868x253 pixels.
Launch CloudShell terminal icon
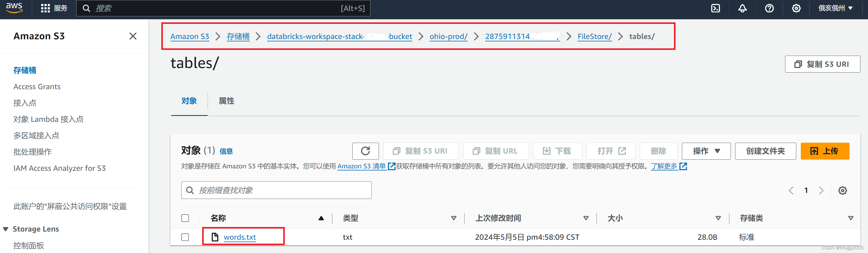tap(715, 8)
